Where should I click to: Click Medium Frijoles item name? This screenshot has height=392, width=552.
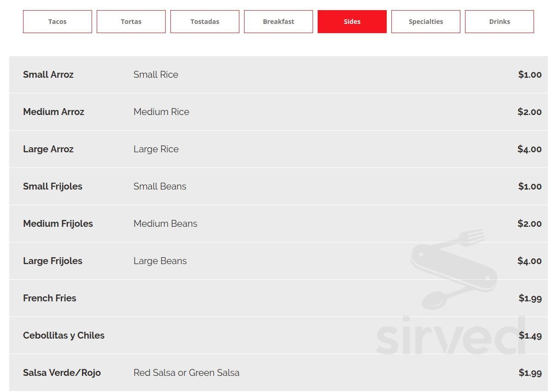pyautogui.click(x=58, y=224)
